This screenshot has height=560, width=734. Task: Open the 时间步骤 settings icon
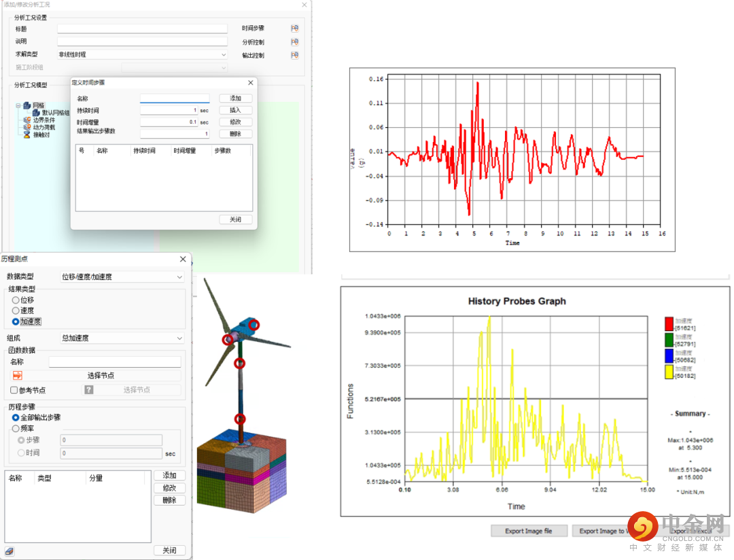coord(294,29)
